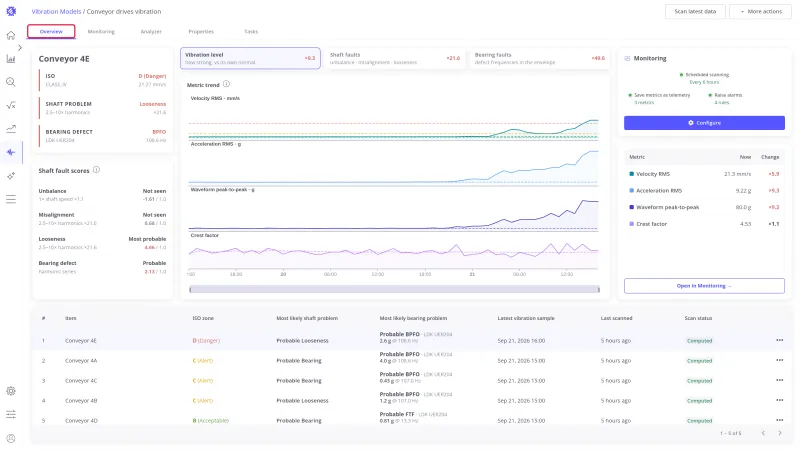This screenshot has height=450, width=800.
Task: Switch to the Properties tab
Action: [x=201, y=32]
